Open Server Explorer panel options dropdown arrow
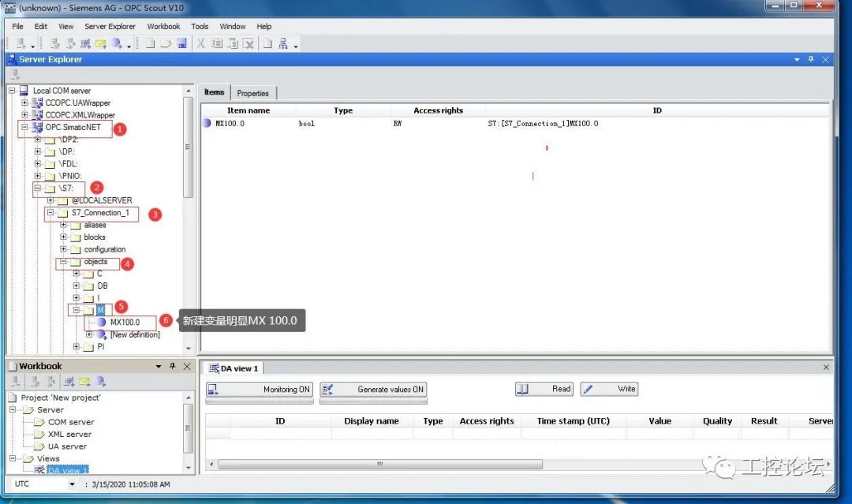 coord(797,59)
